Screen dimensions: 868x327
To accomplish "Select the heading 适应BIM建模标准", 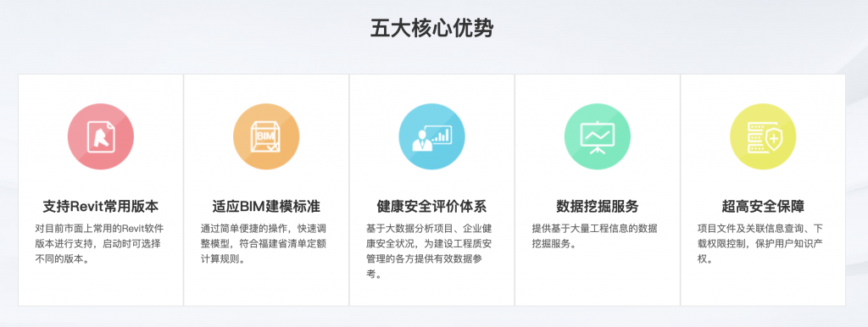I will 266,207.
